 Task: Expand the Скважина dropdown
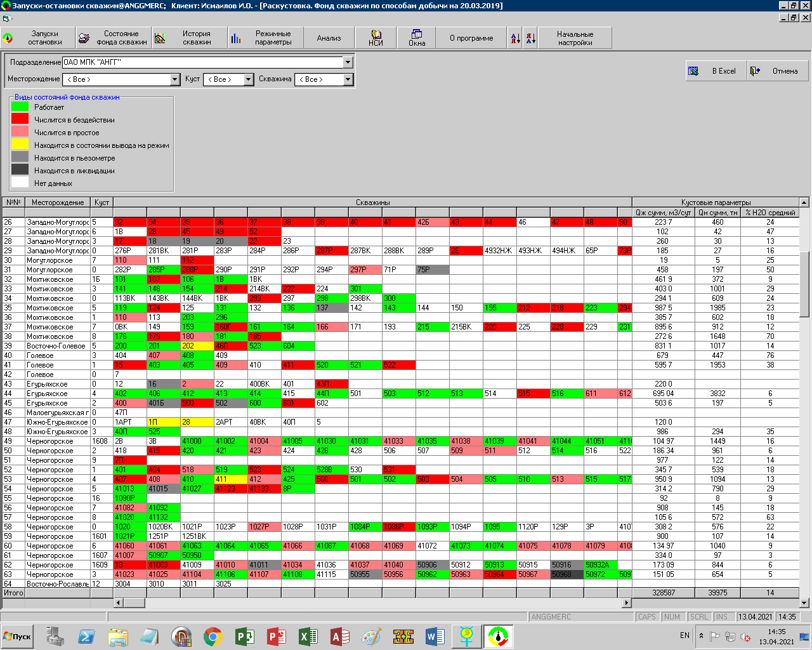(348, 79)
